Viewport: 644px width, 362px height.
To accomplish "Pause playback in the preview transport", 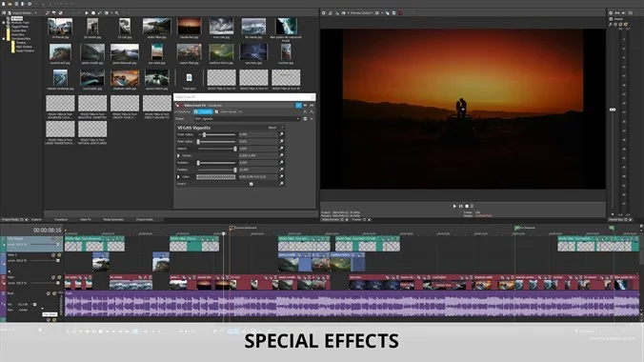I will point(461,207).
